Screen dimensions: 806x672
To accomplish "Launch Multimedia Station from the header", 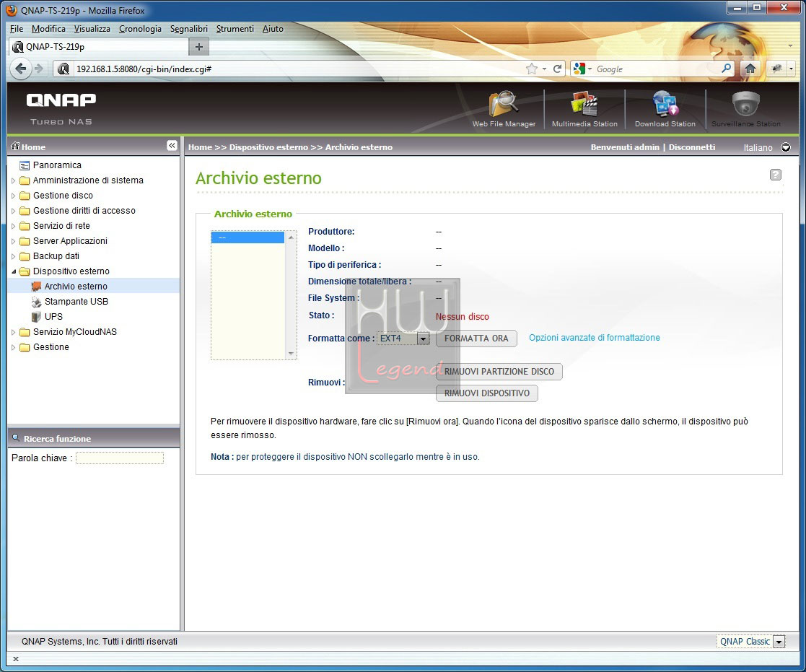I will (584, 108).
